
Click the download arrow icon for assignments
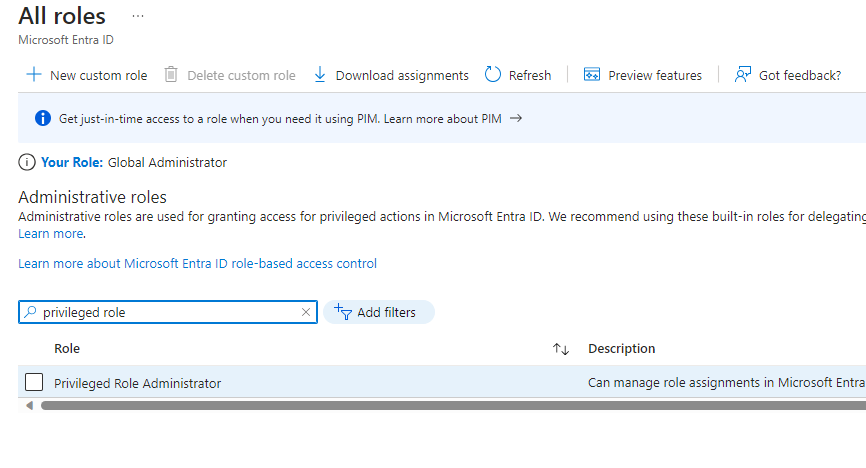(320, 75)
